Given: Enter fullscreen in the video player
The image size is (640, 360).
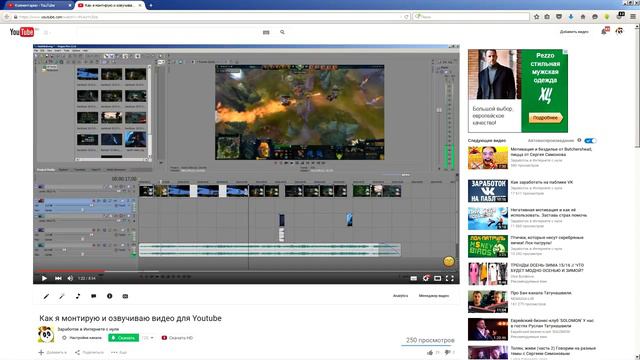Looking at the screenshot, I should coord(450,278).
